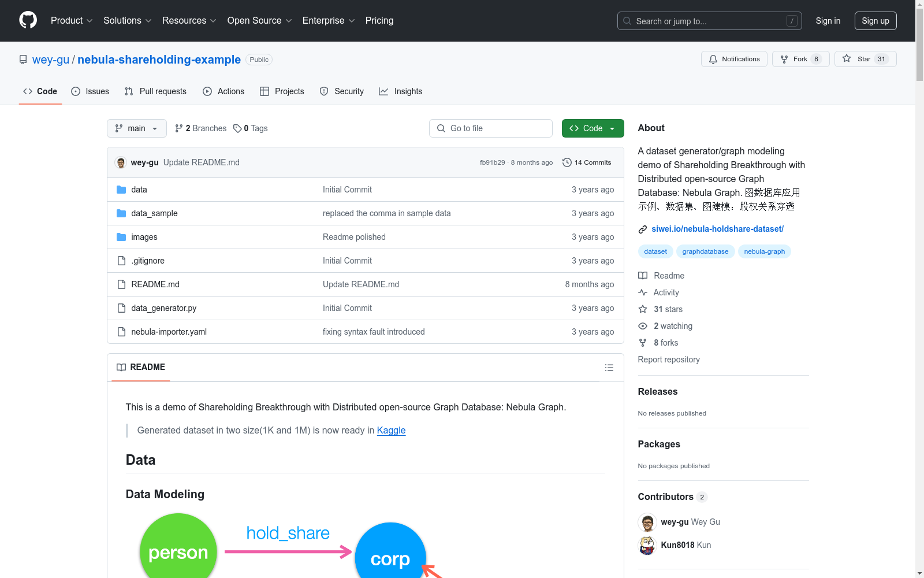The width and height of the screenshot is (924, 578).
Task: Click the repository icon before wey-gu
Action: tap(23, 60)
